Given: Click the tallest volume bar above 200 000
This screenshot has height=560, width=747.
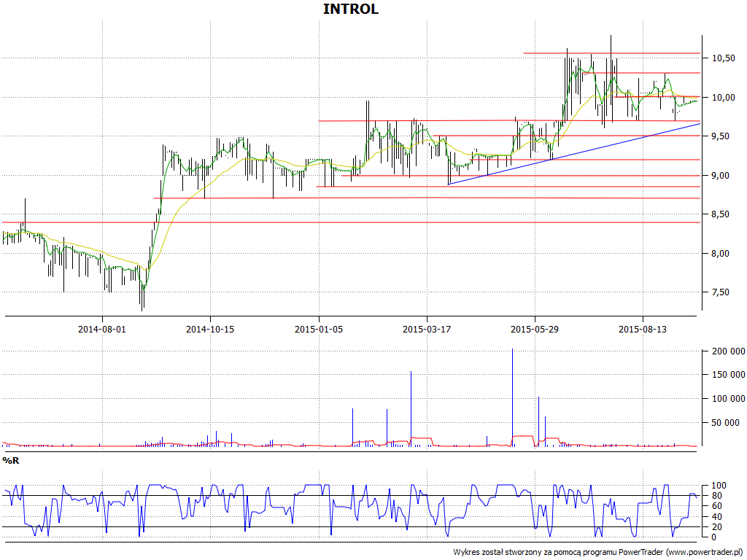Looking at the screenshot, I should point(513,397).
